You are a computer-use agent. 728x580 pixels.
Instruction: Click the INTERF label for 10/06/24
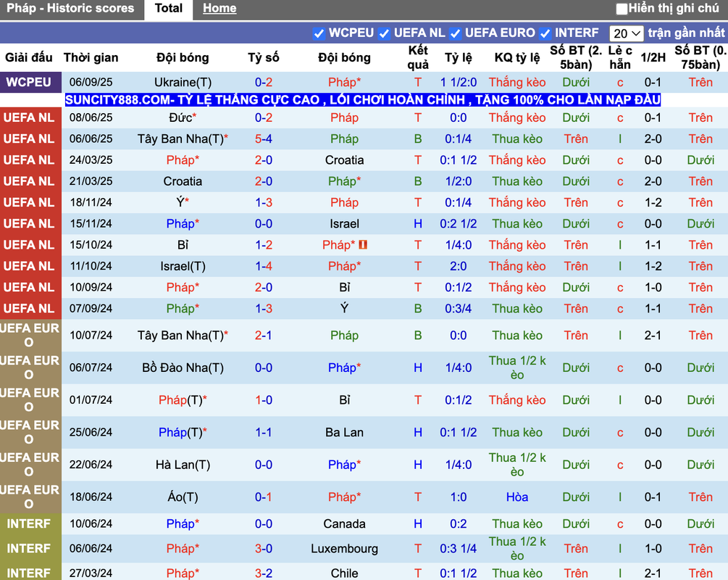pyautogui.click(x=29, y=523)
